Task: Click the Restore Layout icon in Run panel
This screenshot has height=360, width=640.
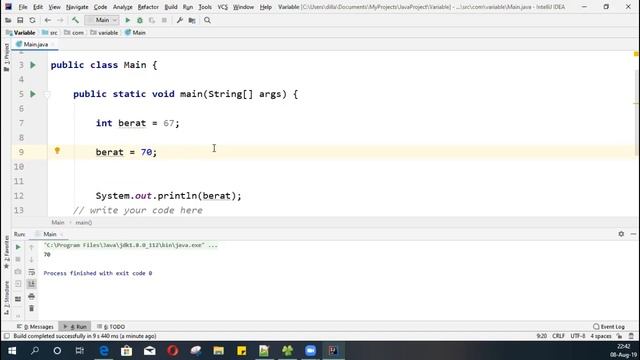Action: pos(18,299)
